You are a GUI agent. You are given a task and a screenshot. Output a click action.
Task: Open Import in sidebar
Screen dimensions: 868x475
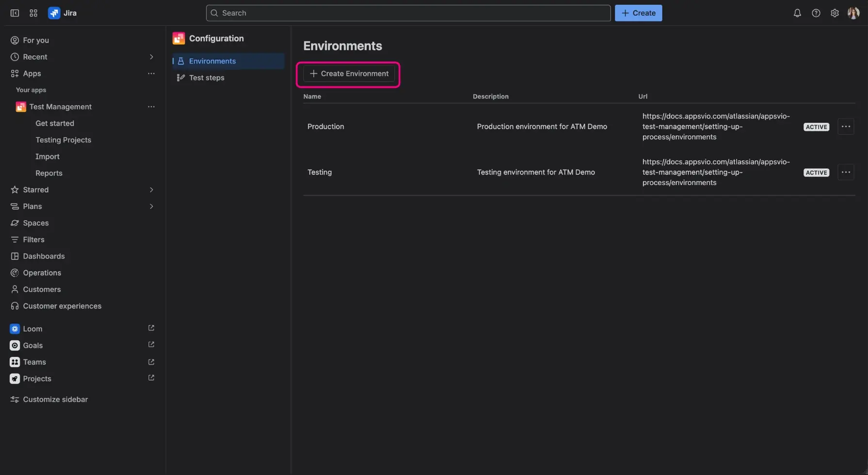(48, 157)
